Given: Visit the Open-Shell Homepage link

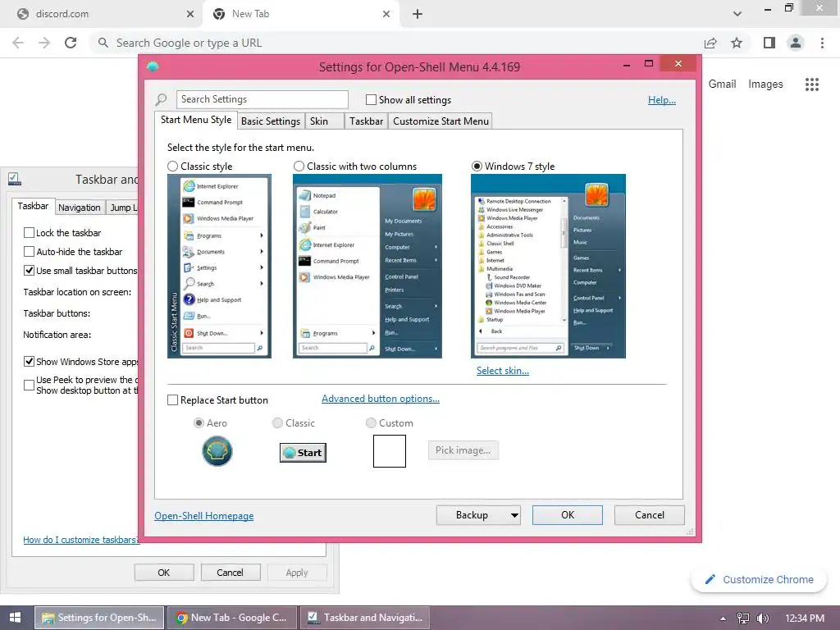Looking at the screenshot, I should [204, 516].
